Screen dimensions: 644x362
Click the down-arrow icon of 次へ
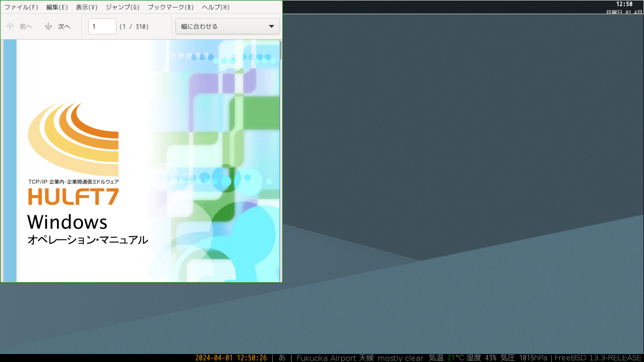point(48,26)
